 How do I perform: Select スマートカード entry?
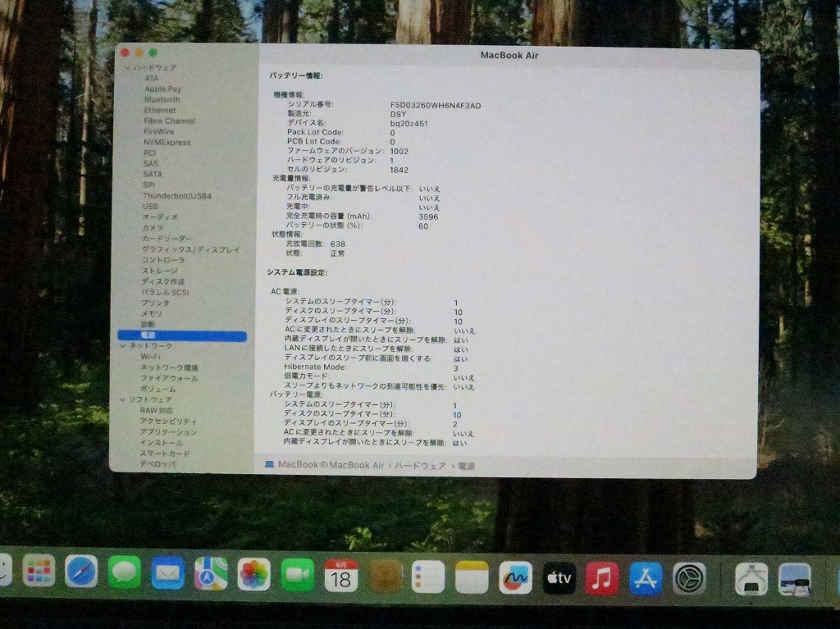click(x=164, y=454)
